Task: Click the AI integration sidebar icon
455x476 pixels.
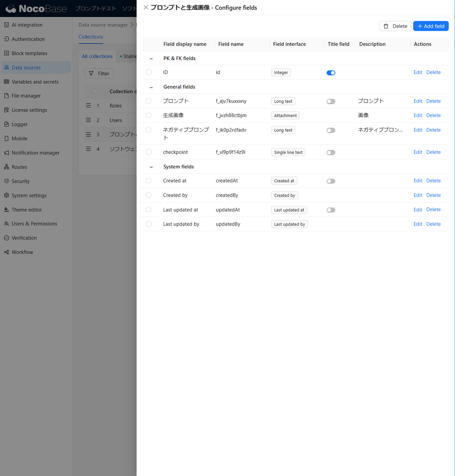Action: pyautogui.click(x=7, y=25)
